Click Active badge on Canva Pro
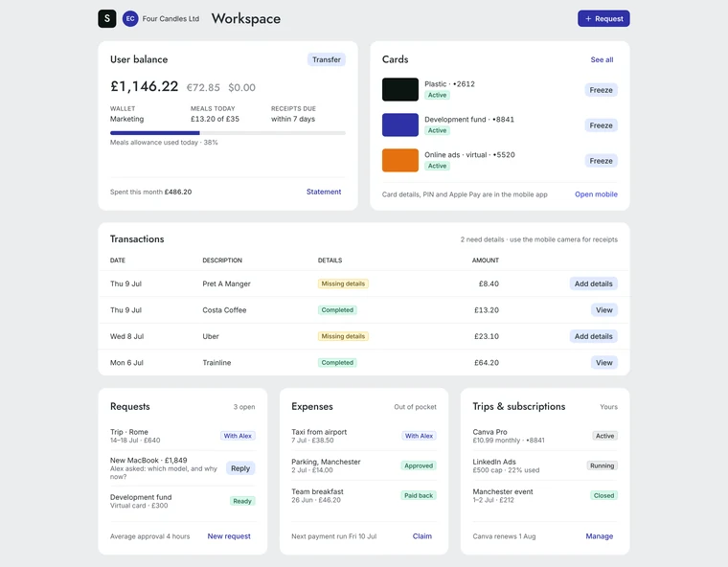This screenshot has height=567, width=728. 604,436
